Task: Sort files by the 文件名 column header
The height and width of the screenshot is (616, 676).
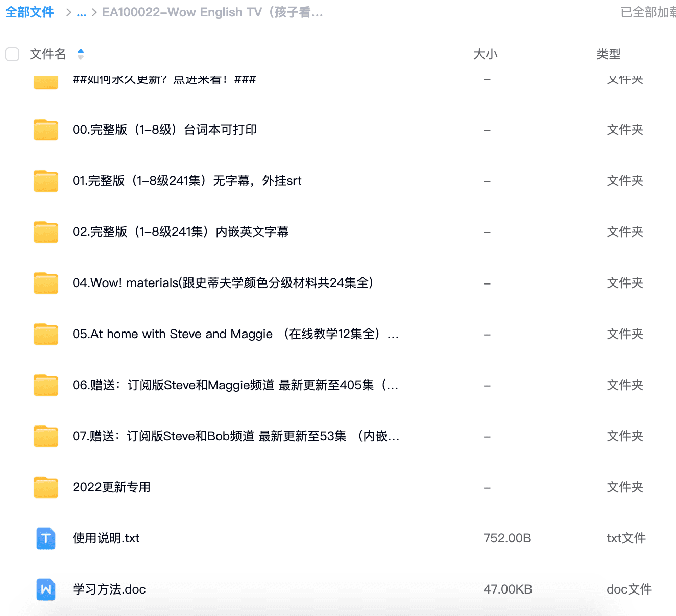Action: point(46,54)
